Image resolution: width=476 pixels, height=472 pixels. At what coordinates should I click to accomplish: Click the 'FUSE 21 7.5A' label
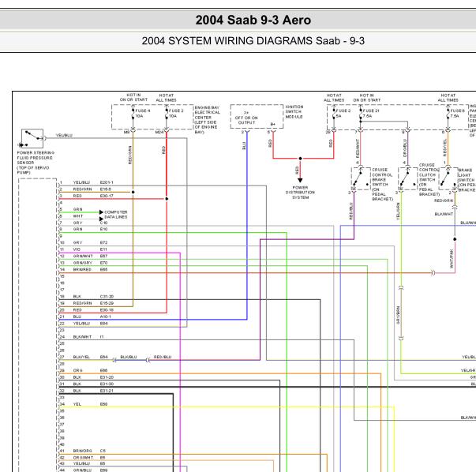[371, 113]
